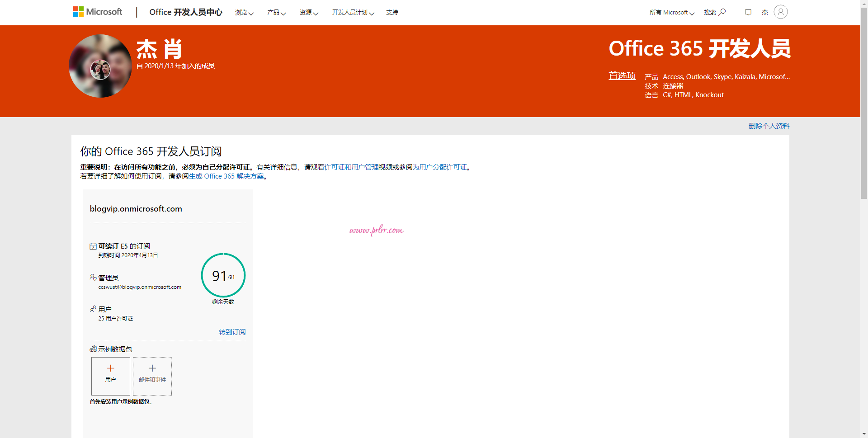Open the account avatar icon
Screen dimensions: 868x438
[x=780, y=12]
